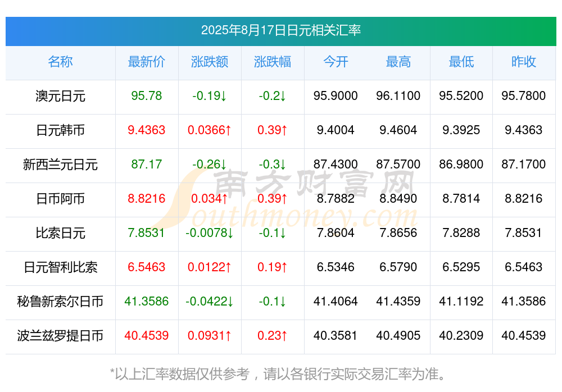The image size is (562, 392).
Task: Click high price 6.5790
Action: [x=398, y=267]
